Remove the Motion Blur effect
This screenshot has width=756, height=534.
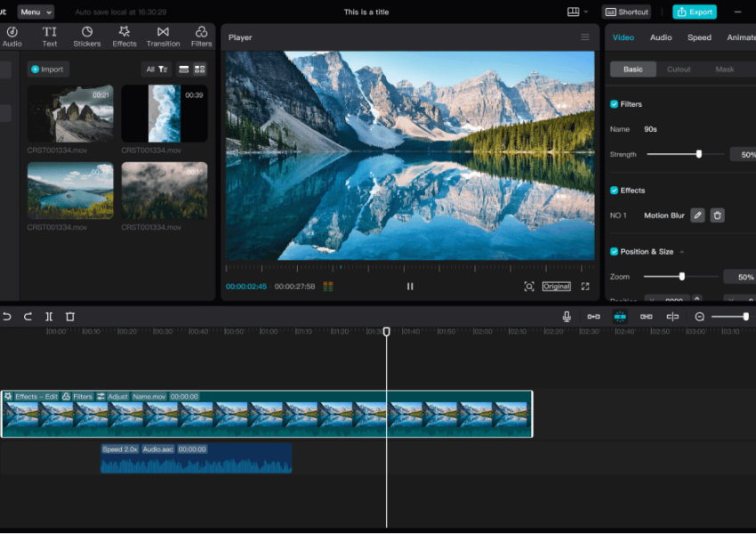tap(717, 215)
